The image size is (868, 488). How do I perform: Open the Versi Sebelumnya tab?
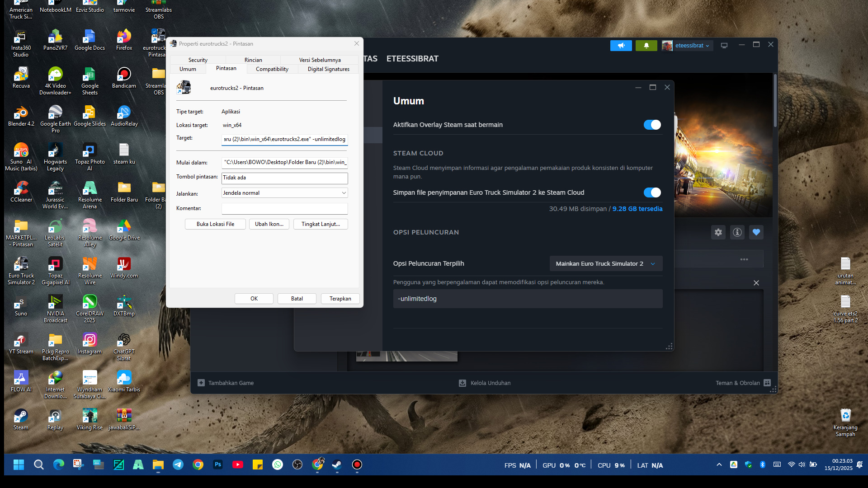tap(320, 60)
